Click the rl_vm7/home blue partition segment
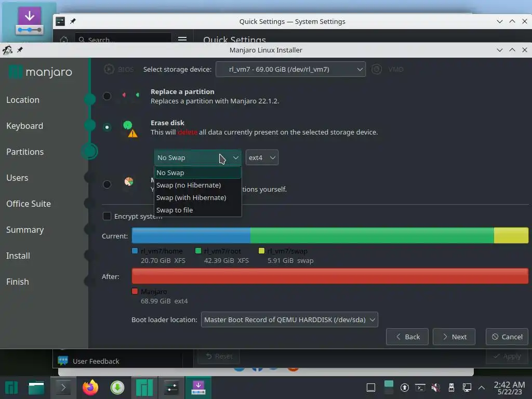The width and height of the screenshot is (532, 399). pyautogui.click(x=191, y=235)
